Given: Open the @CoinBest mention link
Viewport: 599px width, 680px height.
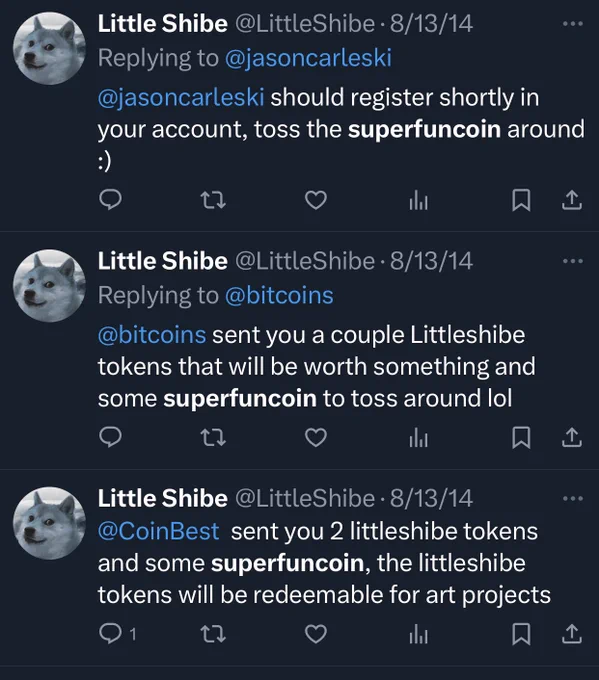Looking at the screenshot, I should pos(158,531).
